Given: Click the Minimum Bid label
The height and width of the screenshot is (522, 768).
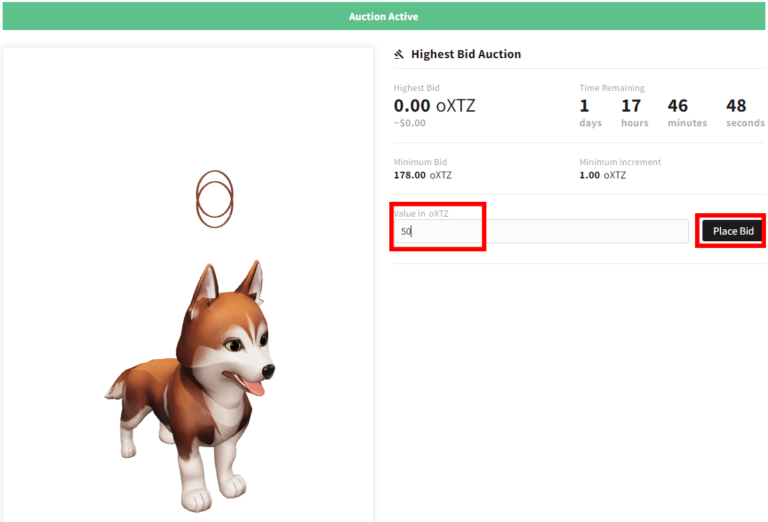Looking at the screenshot, I should (x=420, y=162).
